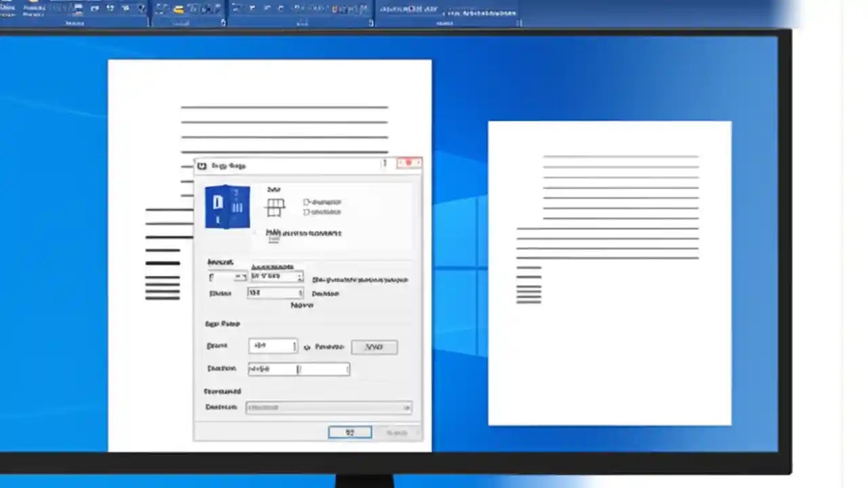Select the paste icon in the ribbon

(x=8, y=8)
